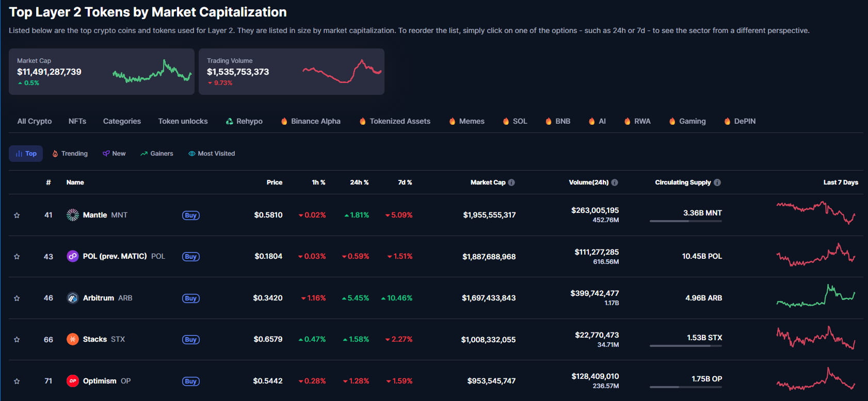Toggle the Optimism watchlist star

(17, 381)
